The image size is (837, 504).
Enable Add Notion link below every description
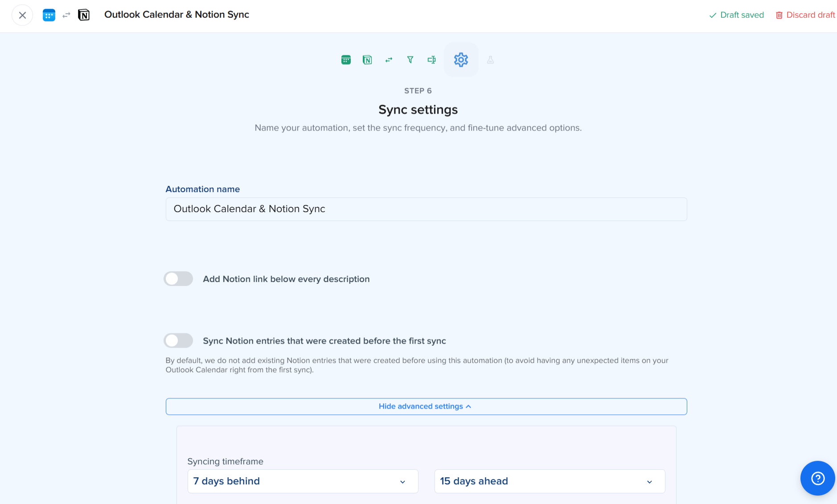tap(178, 279)
